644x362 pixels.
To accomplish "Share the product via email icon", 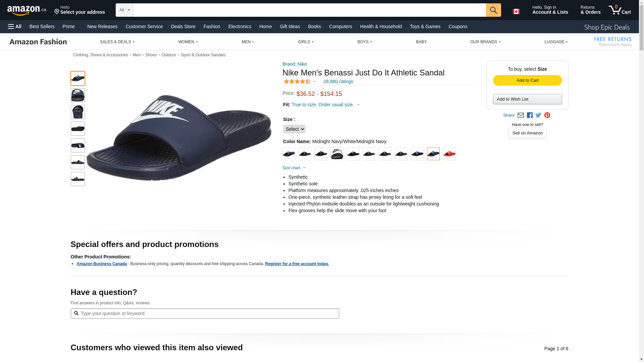I will point(521,115).
